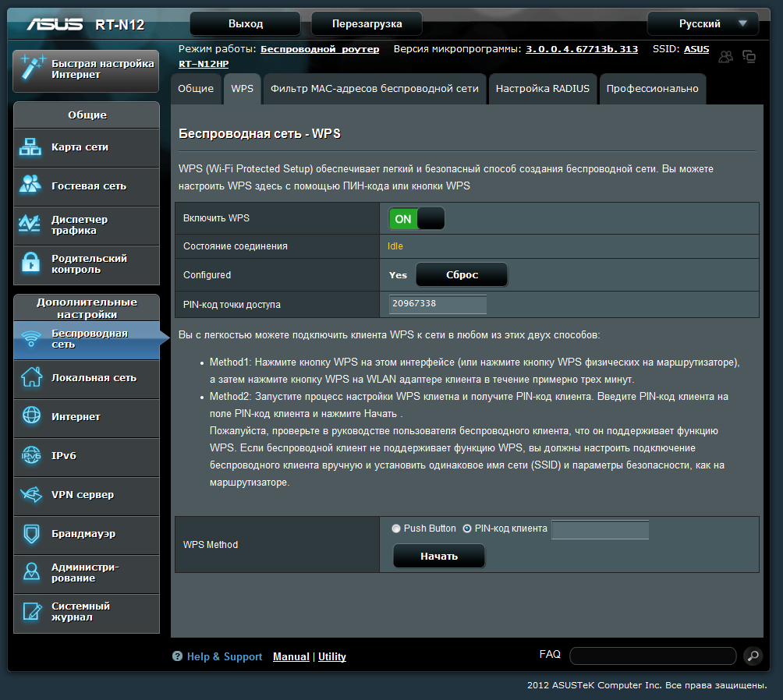Click the System Log notepad icon
Image resolution: width=783 pixels, height=700 pixels.
coord(32,611)
